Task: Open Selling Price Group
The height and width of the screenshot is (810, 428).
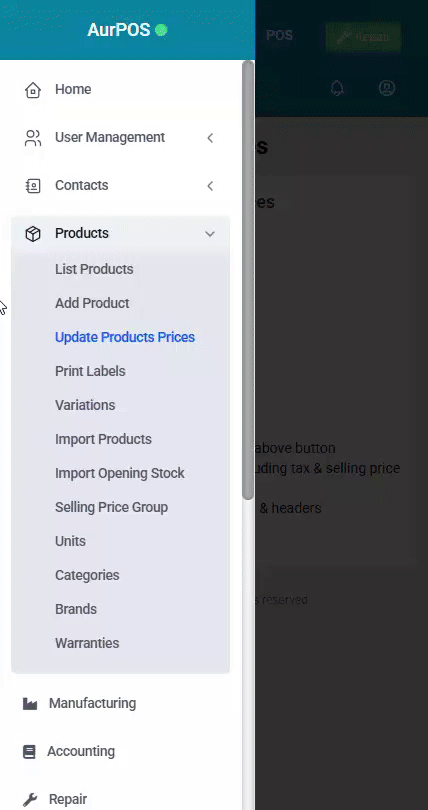Action: coord(112,507)
